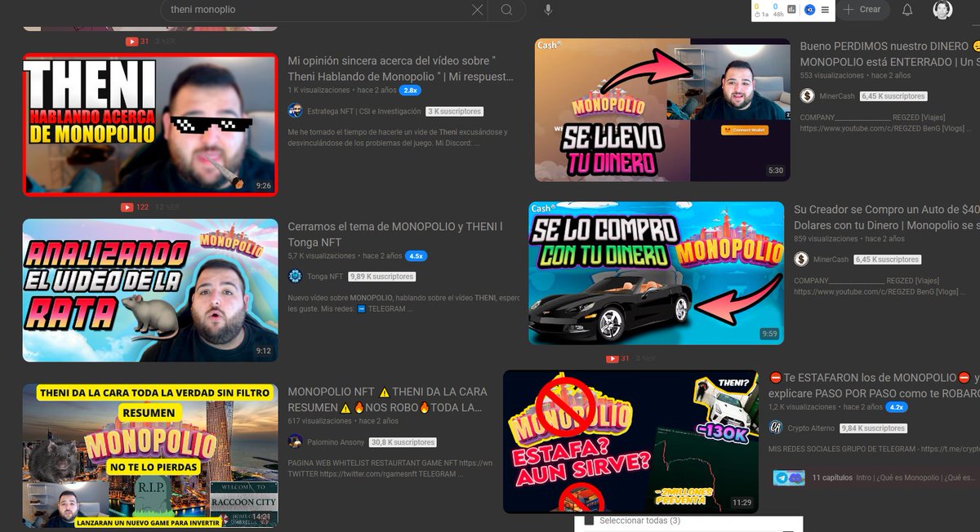Click the 3 K suscriptores badge
The width and height of the screenshot is (980, 532).
click(x=455, y=111)
